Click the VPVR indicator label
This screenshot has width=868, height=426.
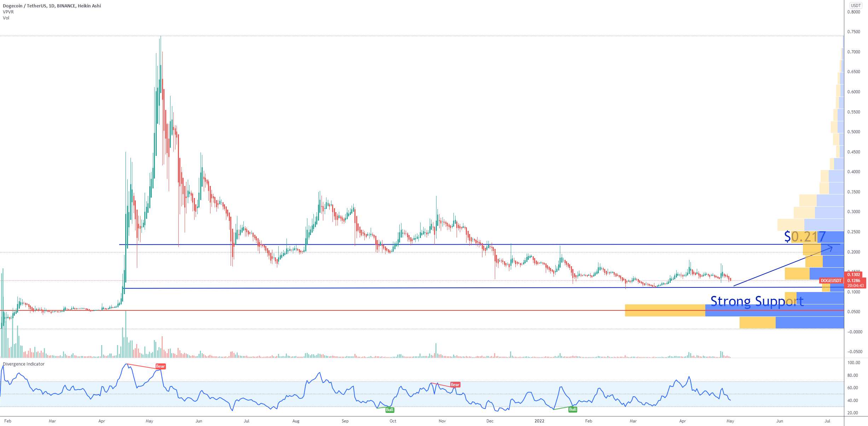point(8,12)
